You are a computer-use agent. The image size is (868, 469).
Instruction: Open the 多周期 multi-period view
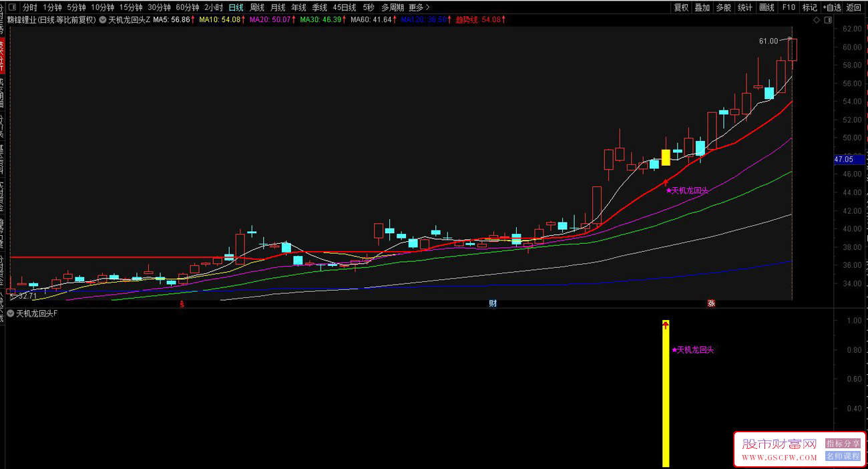(393, 7)
